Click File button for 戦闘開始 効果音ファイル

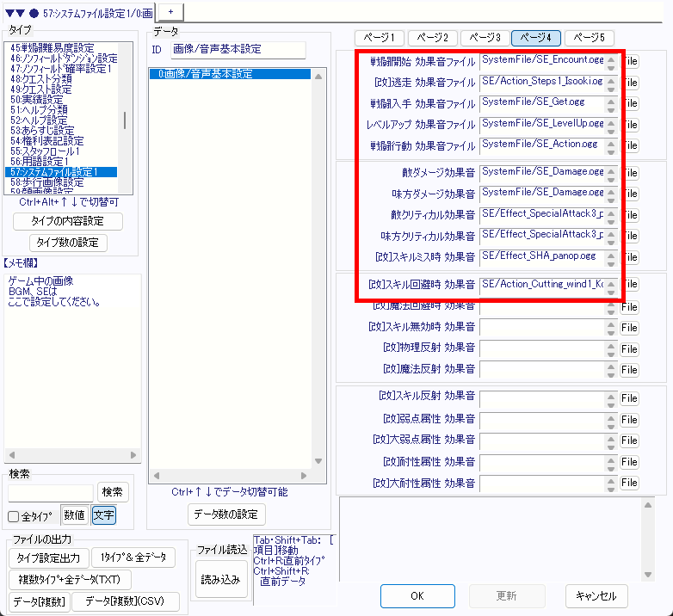tap(630, 62)
